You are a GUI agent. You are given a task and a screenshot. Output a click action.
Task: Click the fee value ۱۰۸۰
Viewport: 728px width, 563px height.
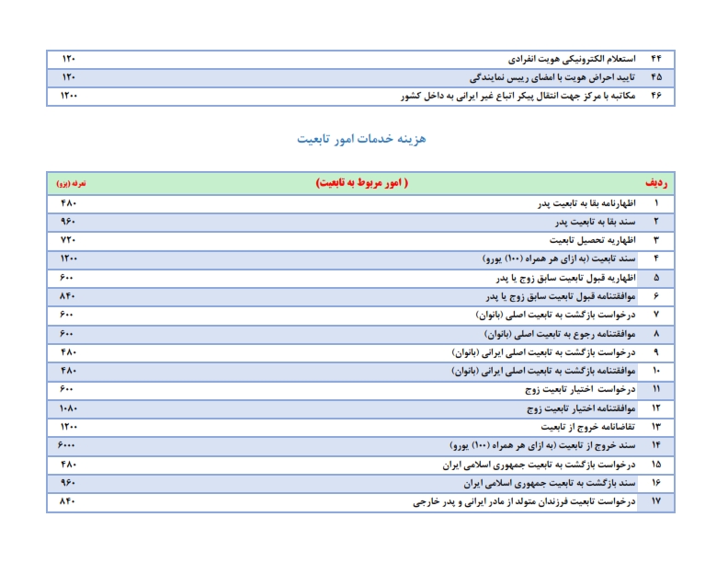(69, 408)
